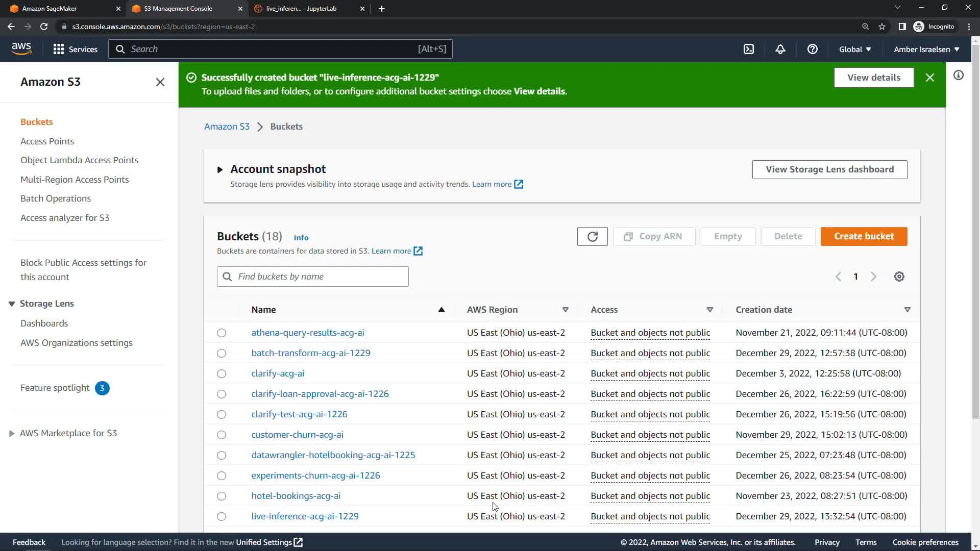The width and height of the screenshot is (980, 551).
Task: Collapse the Amazon S3 sidebar
Action: click(160, 82)
